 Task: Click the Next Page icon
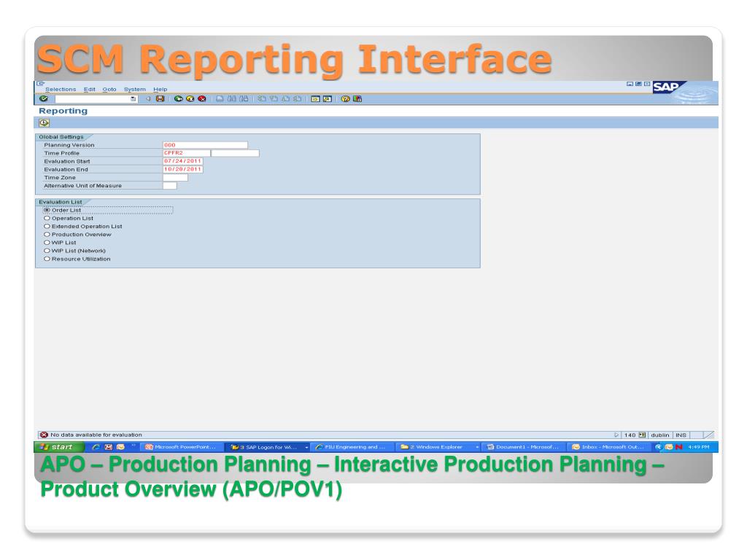coord(285,98)
